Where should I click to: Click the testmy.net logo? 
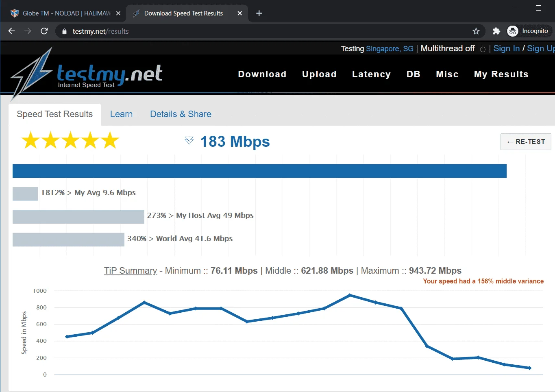pyautogui.click(x=87, y=74)
